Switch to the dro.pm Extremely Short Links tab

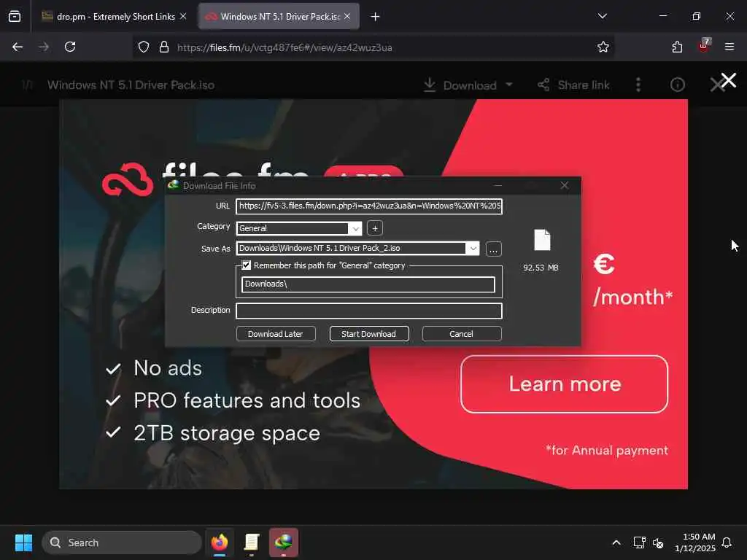(113, 17)
